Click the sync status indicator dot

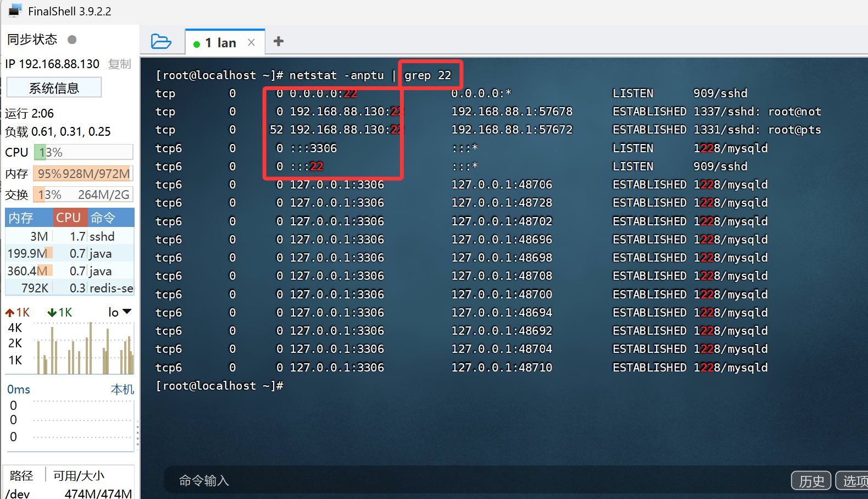pyautogui.click(x=72, y=40)
